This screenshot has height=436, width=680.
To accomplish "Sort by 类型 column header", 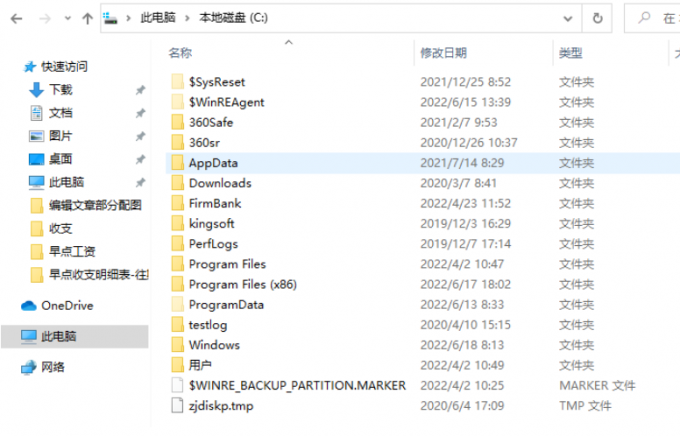I will click(x=570, y=53).
